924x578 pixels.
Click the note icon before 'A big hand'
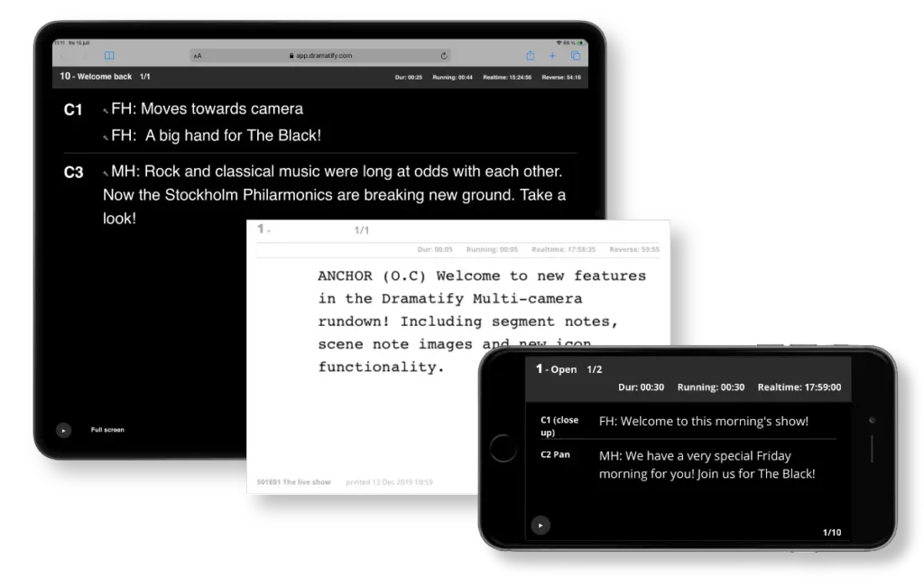[x=106, y=137]
